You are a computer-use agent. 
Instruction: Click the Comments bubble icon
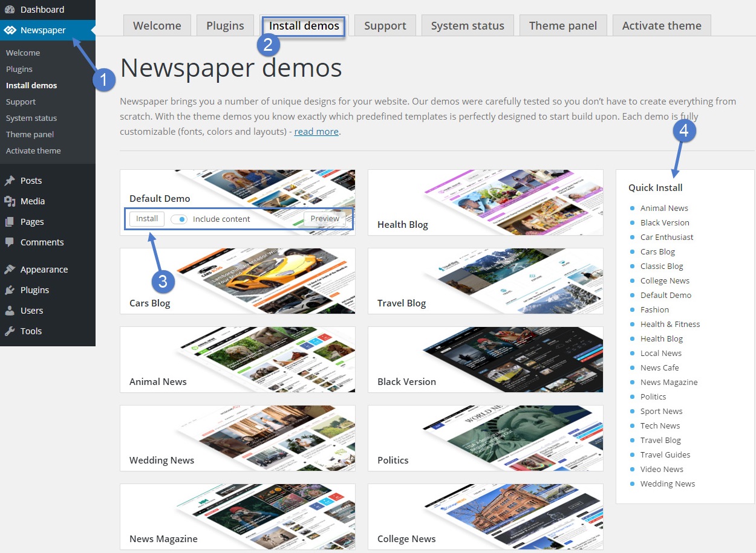[10, 242]
